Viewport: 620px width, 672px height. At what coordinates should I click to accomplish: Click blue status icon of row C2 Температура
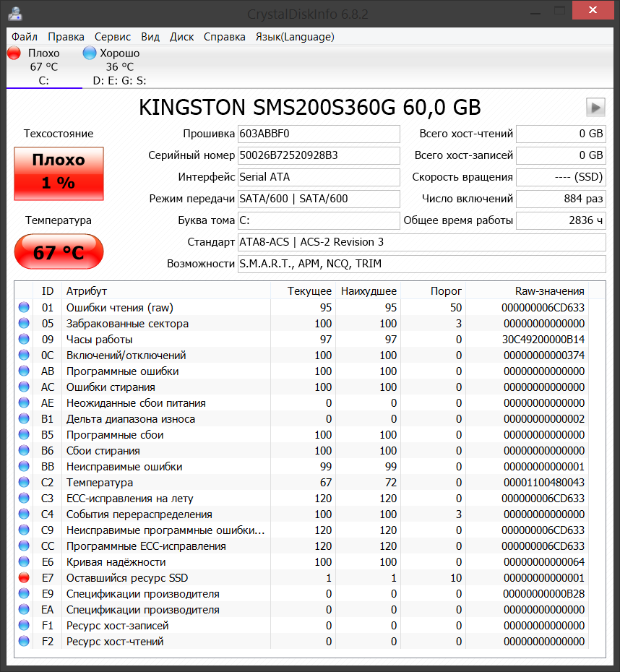[x=24, y=482]
